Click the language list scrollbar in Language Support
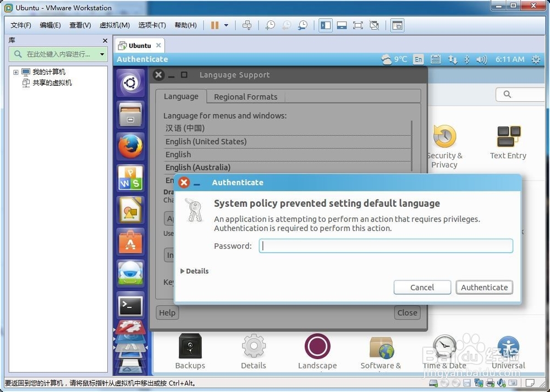 (x=411, y=147)
